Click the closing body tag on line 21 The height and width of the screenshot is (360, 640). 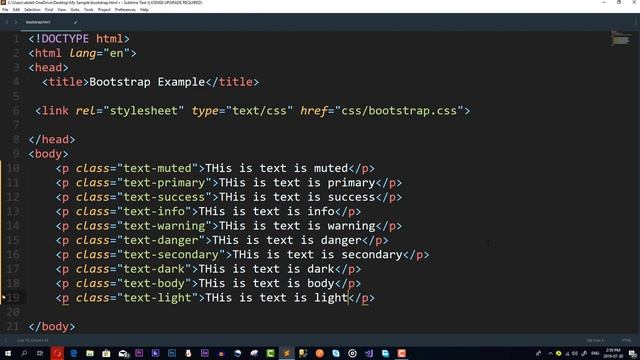point(52,327)
